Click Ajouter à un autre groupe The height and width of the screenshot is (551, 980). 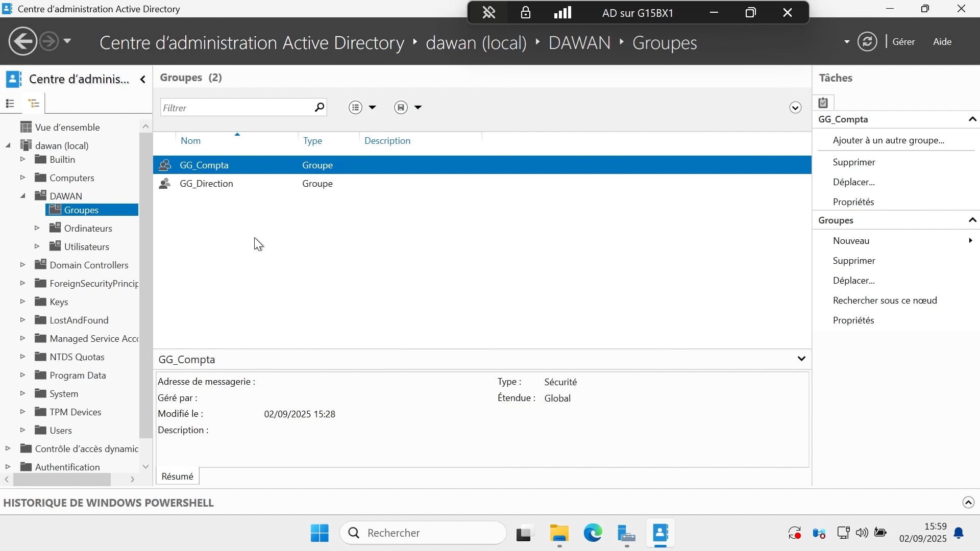click(x=888, y=140)
